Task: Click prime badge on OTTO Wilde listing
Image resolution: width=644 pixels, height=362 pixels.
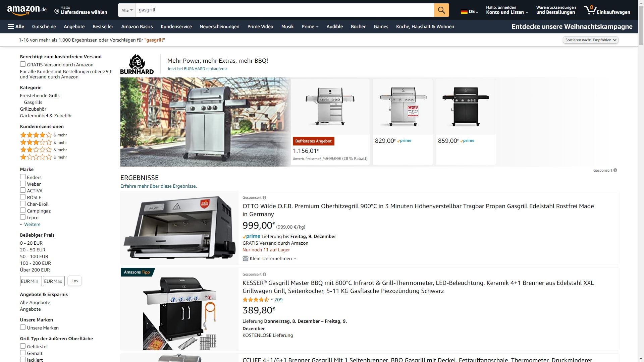Action: pyautogui.click(x=251, y=236)
